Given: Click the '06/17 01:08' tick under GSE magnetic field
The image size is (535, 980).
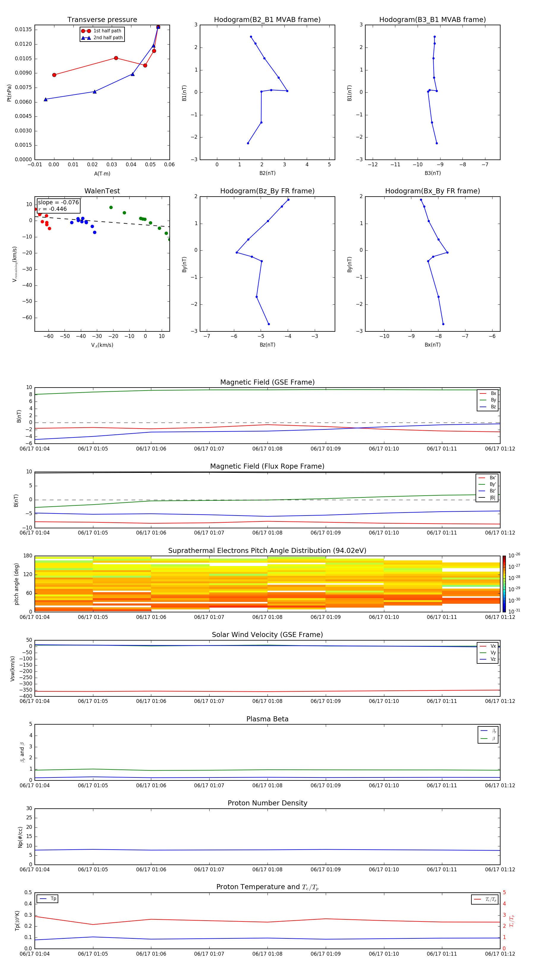Looking at the screenshot, I should [267, 449].
